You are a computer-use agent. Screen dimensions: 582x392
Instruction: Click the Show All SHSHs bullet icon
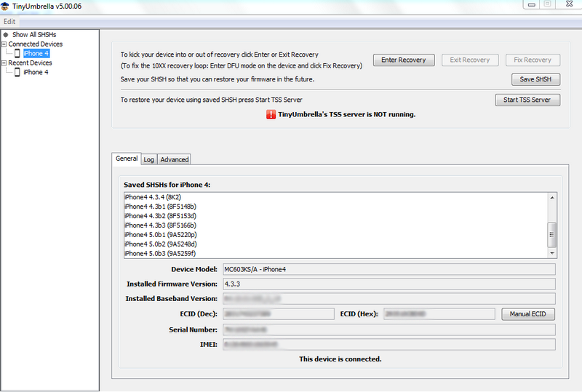tap(6, 34)
